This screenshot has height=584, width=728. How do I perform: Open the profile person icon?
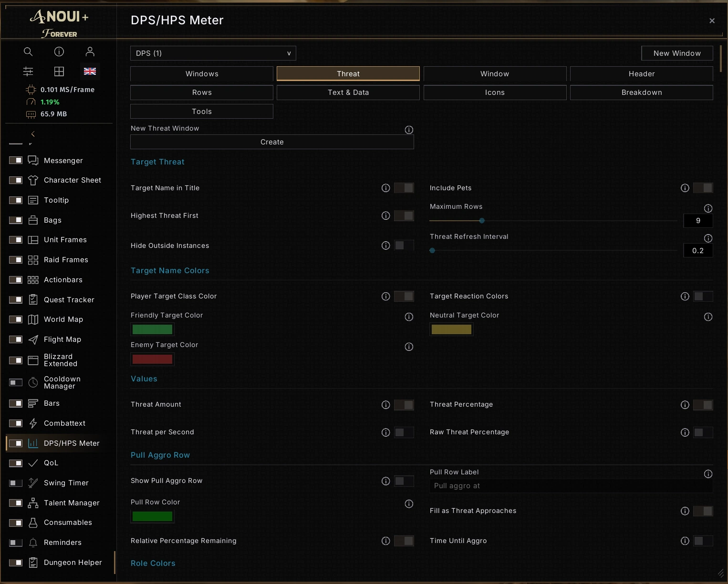(90, 51)
